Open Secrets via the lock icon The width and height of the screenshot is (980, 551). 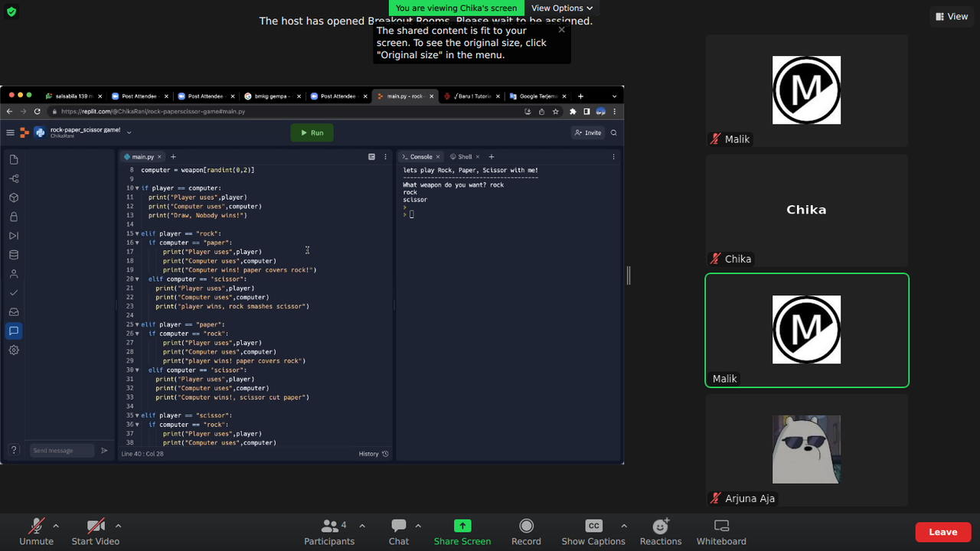click(13, 216)
